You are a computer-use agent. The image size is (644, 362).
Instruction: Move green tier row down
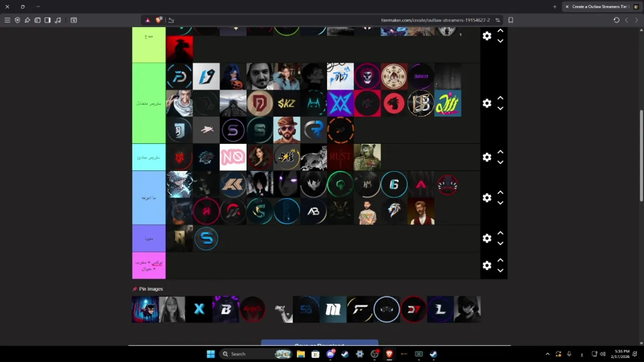[500, 108]
